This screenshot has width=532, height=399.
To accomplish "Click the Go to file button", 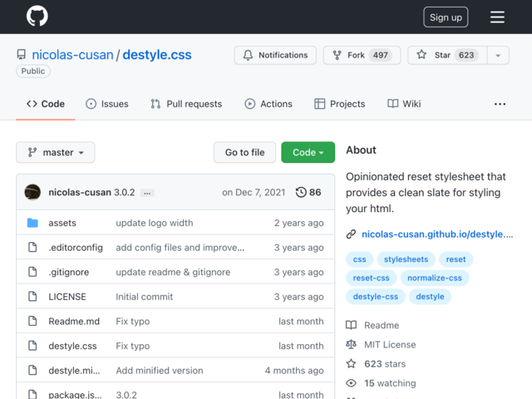I will [244, 152].
